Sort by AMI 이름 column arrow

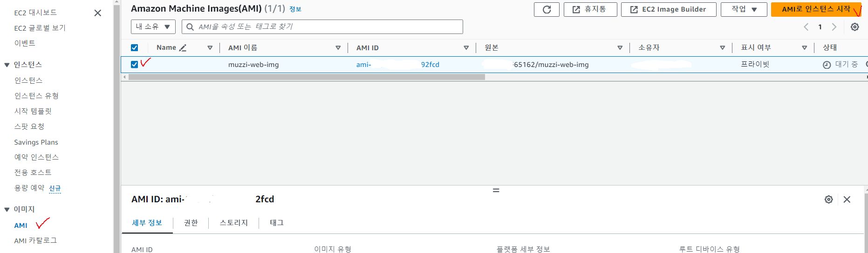tap(338, 47)
